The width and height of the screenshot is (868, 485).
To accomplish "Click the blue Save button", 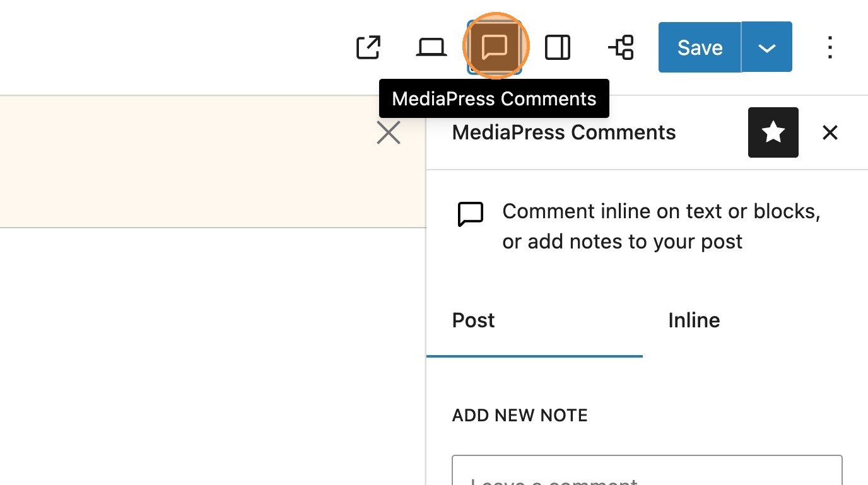I will tap(700, 48).
